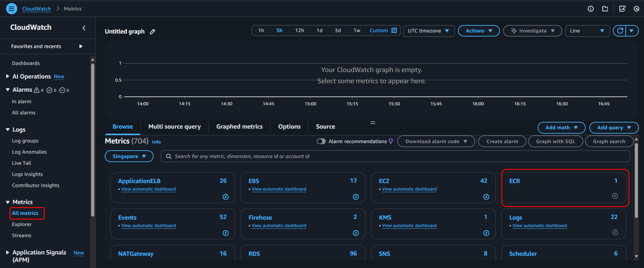This screenshot has width=644, height=268.
Task: Click the compass icon on Firehose card
Action: [x=356, y=233]
